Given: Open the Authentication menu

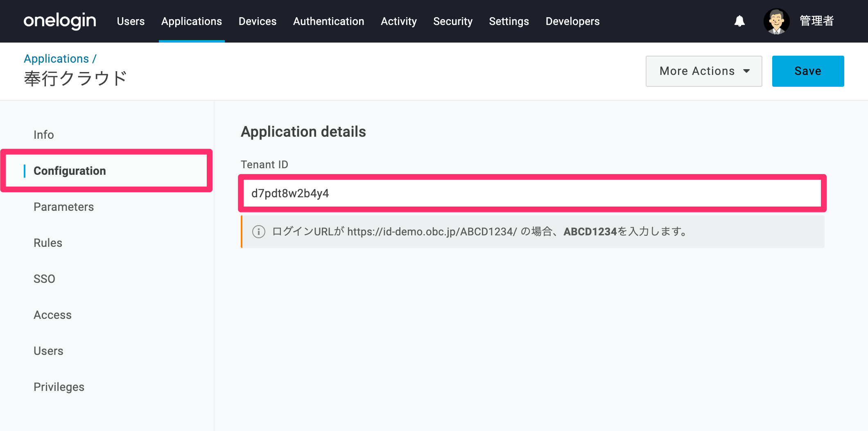Looking at the screenshot, I should [x=329, y=21].
